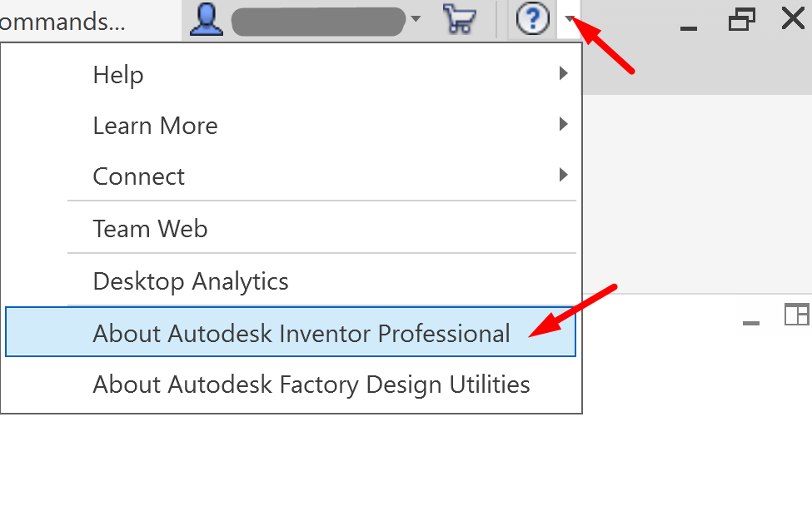Open the Autodesk shopping cart

(x=458, y=19)
